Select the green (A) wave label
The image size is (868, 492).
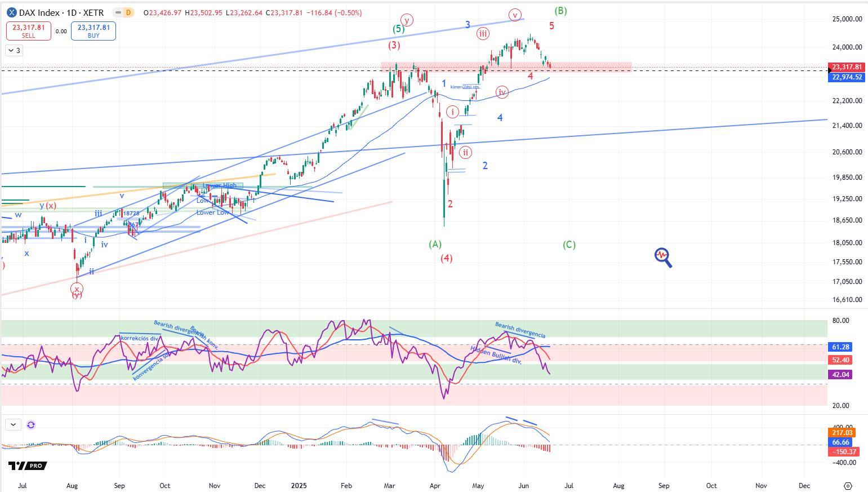tap(435, 244)
